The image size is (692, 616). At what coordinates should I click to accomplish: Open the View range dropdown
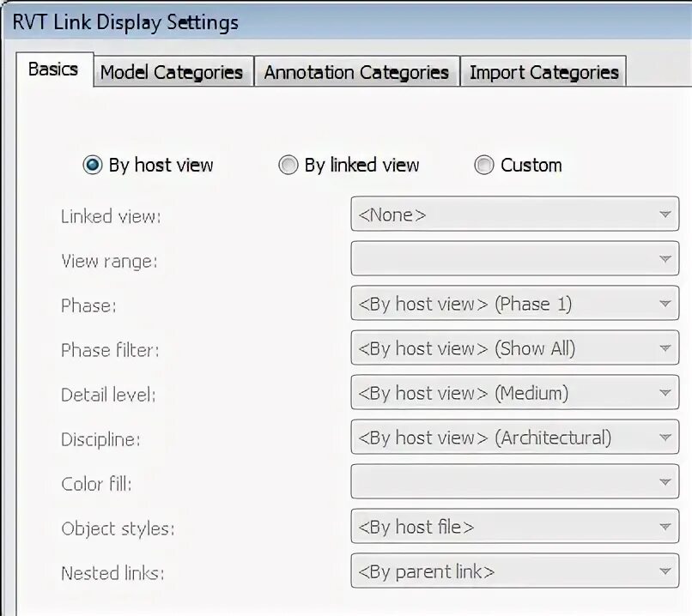pos(514,259)
